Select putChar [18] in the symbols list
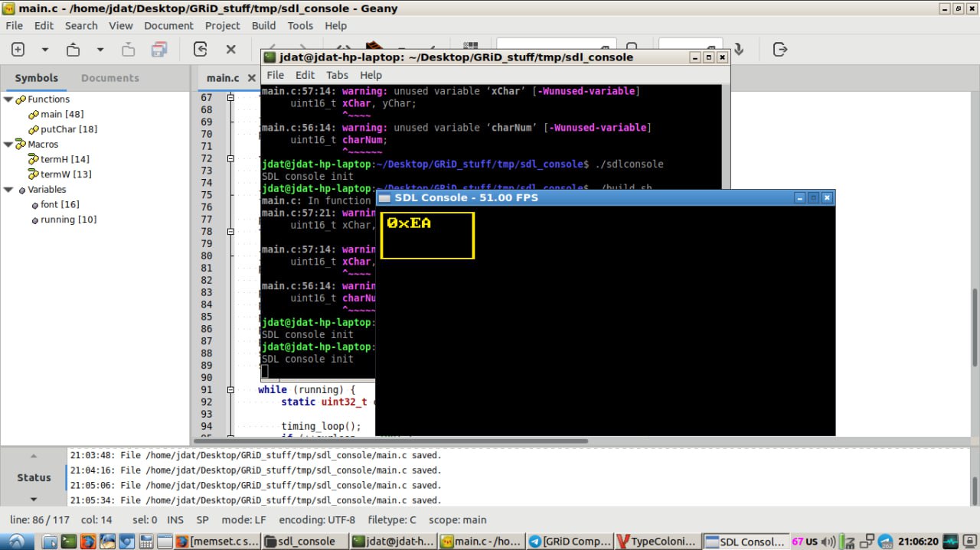This screenshot has width=980, height=550. 68,129
